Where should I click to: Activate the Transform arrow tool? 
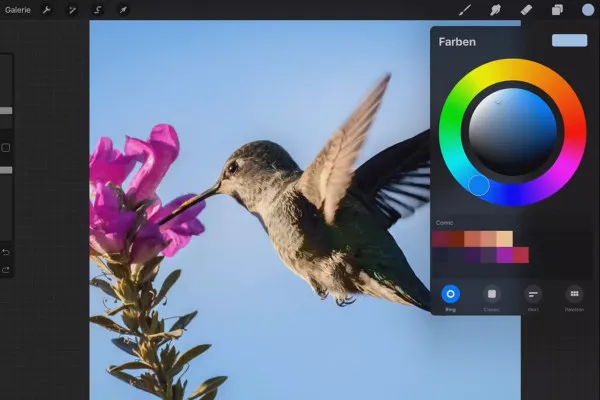click(123, 10)
